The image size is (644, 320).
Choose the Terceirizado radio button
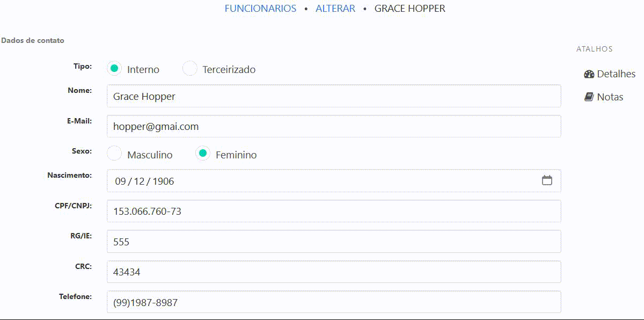(190, 69)
